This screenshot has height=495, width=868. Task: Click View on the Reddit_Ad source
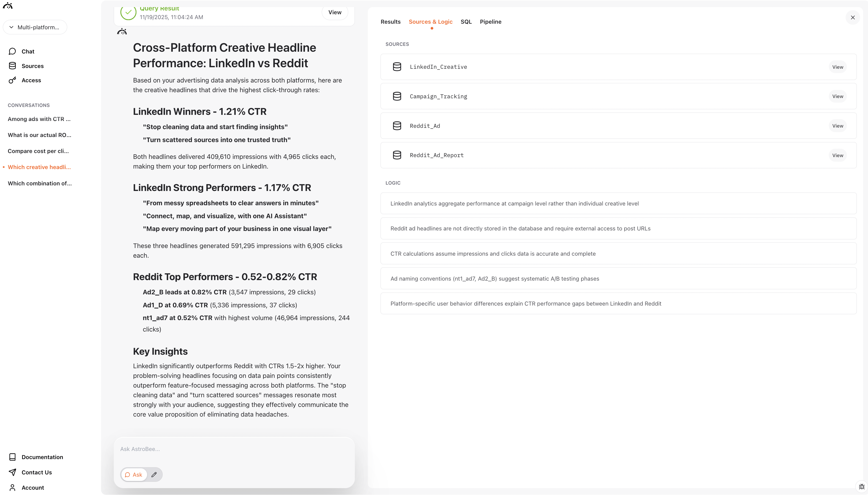point(837,126)
